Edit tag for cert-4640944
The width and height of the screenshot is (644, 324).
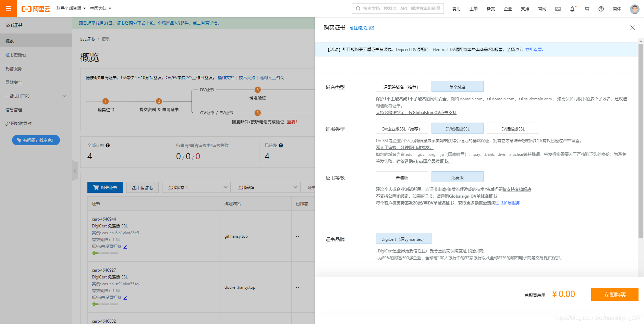[x=125, y=247]
